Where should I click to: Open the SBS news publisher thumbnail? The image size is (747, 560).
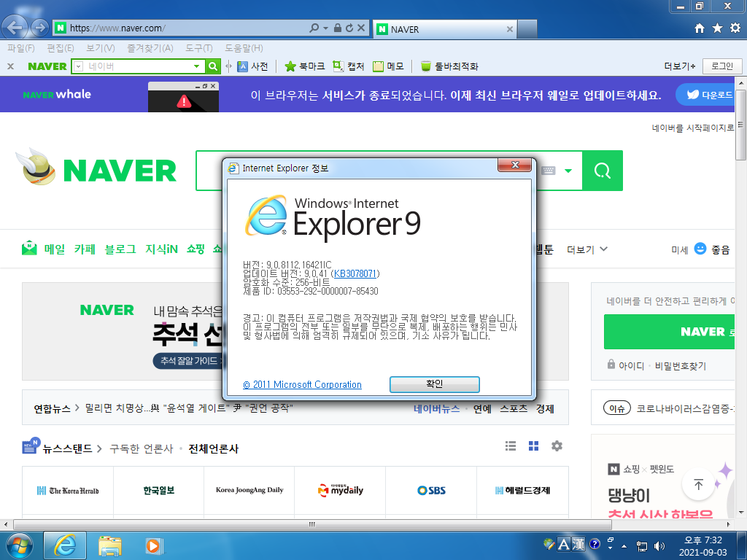431,491
